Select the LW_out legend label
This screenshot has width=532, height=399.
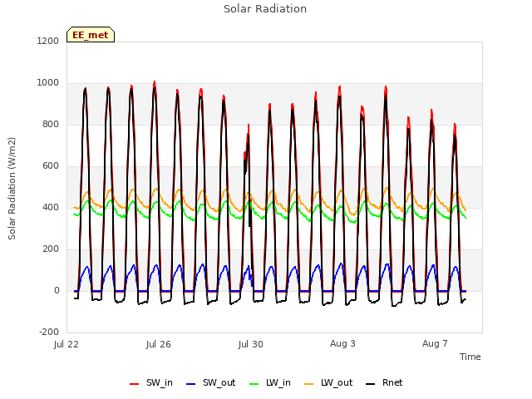point(337,383)
